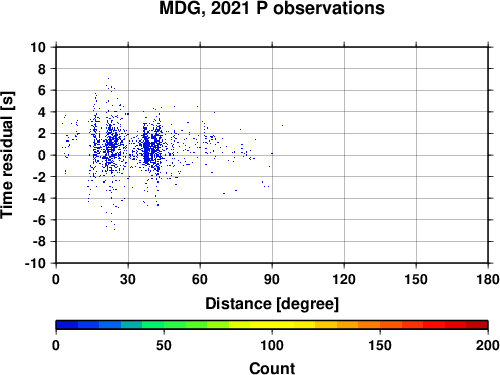Click the yellow segment of the colorbar
Screen dimensions: 500x375
click(x=272, y=325)
